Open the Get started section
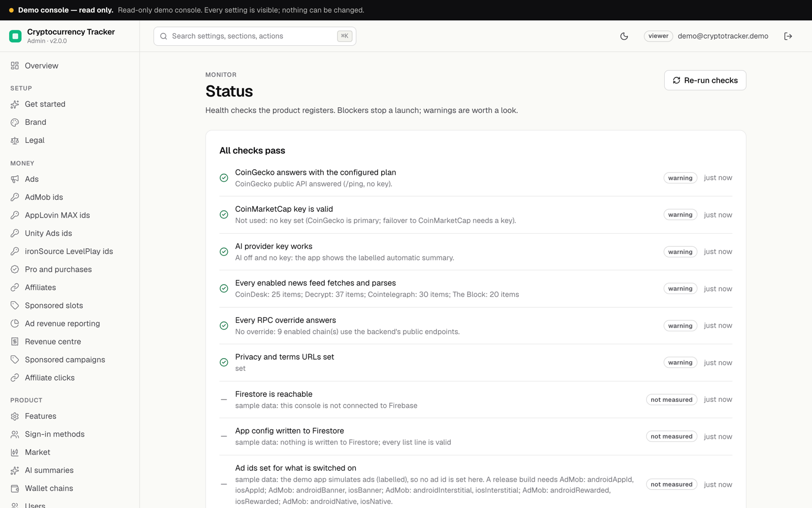The width and height of the screenshot is (812, 508). coord(70,104)
